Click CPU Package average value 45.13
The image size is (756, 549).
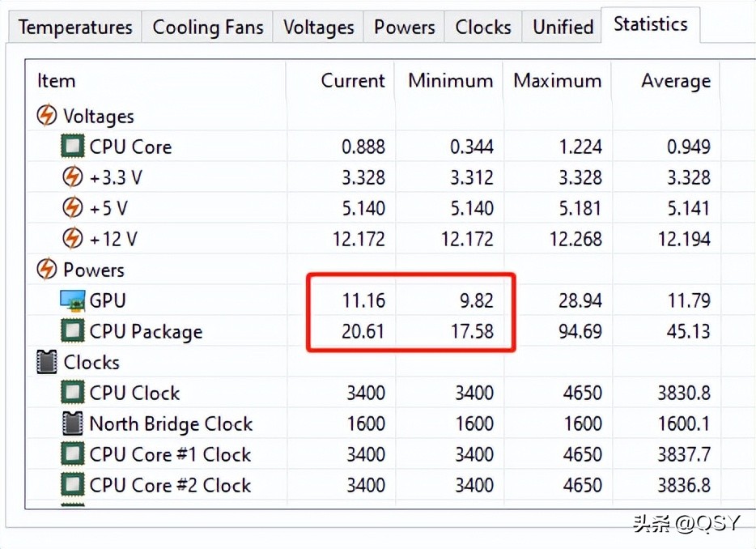pyautogui.click(x=689, y=331)
